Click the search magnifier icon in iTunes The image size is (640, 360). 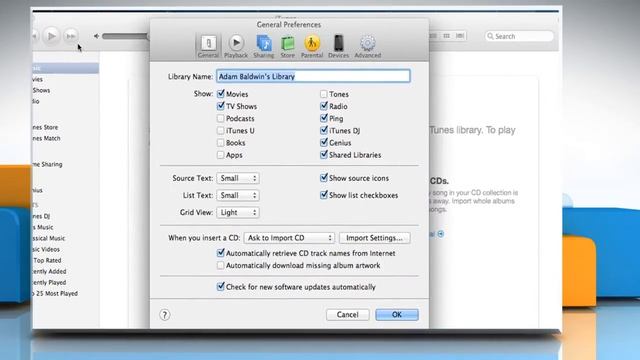(490, 36)
